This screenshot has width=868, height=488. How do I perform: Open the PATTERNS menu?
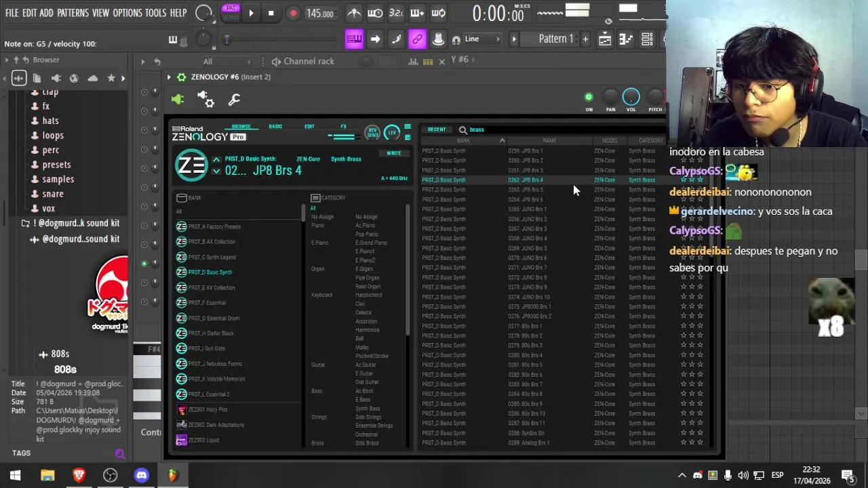pyautogui.click(x=73, y=13)
